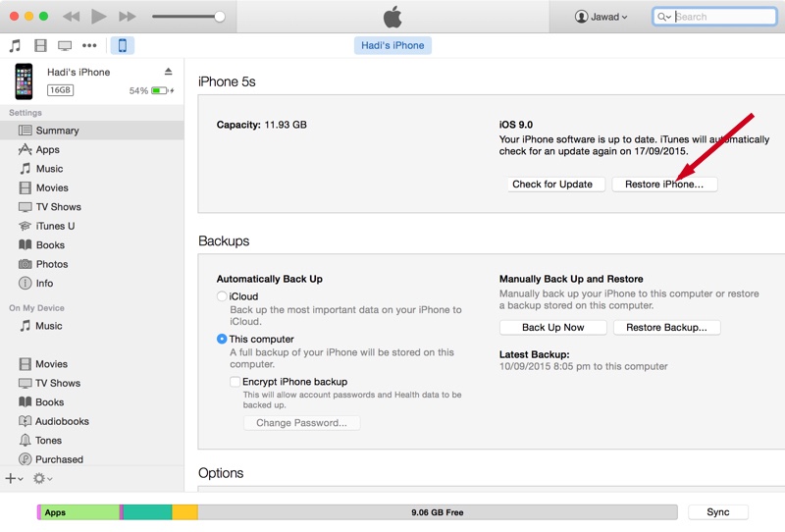This screenshot has height=532, width=785.
Task: Click the 9.06 GB Free storage segment
Action: pyautogui.click(x=438, y=512)
